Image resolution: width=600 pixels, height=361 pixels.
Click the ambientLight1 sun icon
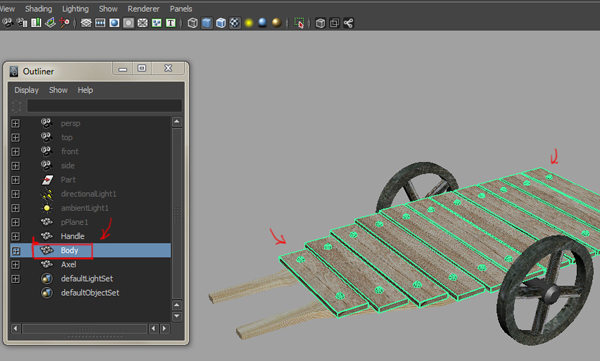(x=47, y=208)
